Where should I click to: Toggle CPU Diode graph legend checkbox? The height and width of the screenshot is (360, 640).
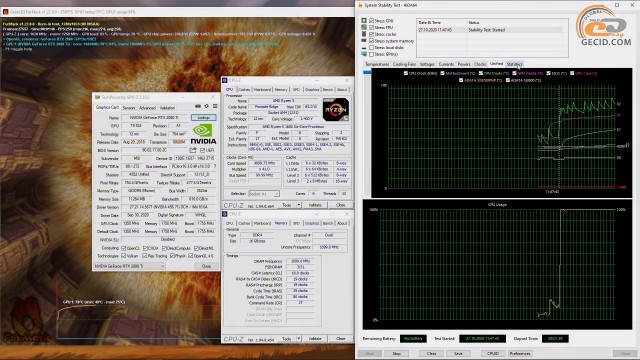(x=481, y=73)
